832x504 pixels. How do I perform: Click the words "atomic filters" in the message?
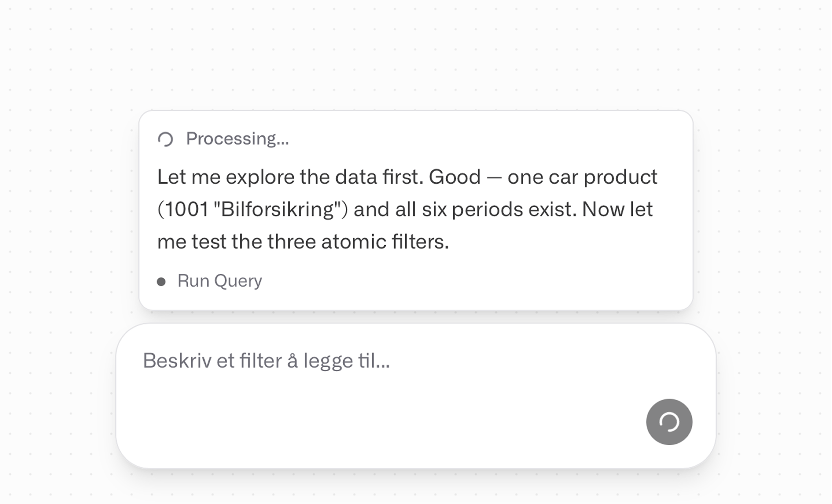pos(385,242)
